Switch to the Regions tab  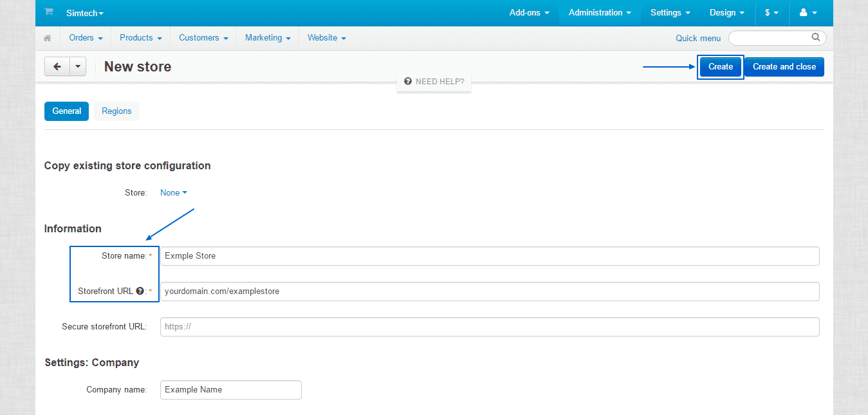[116, 111]
